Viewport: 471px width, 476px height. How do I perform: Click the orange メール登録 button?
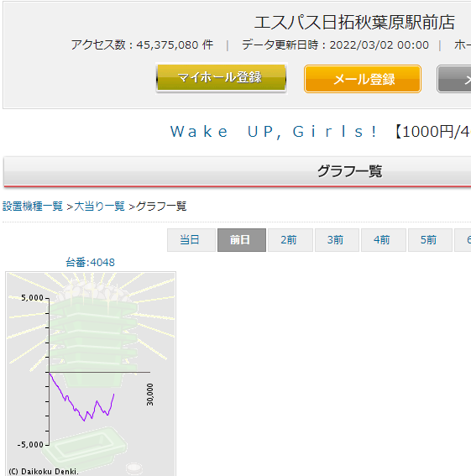point(363,79)
